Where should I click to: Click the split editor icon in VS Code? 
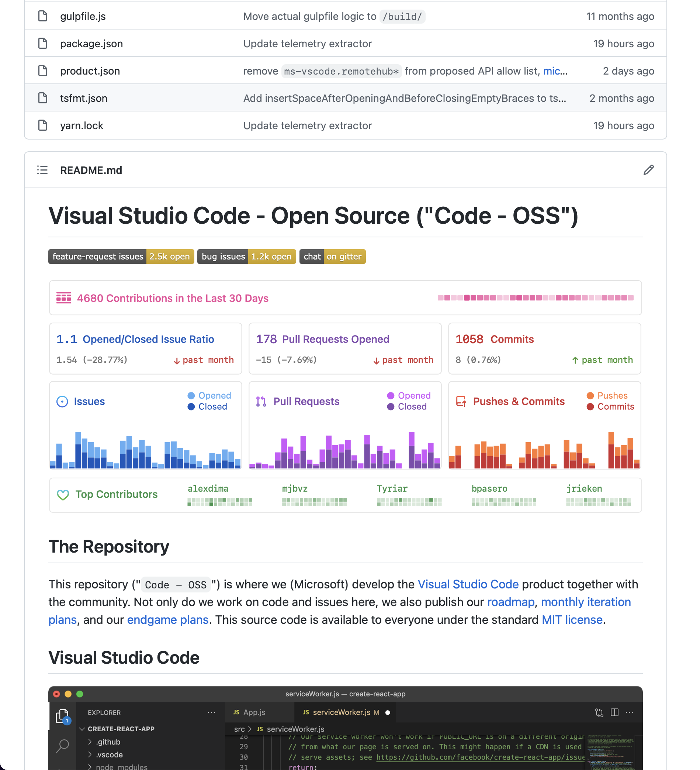pyautogui.click(x=615, y=712)
